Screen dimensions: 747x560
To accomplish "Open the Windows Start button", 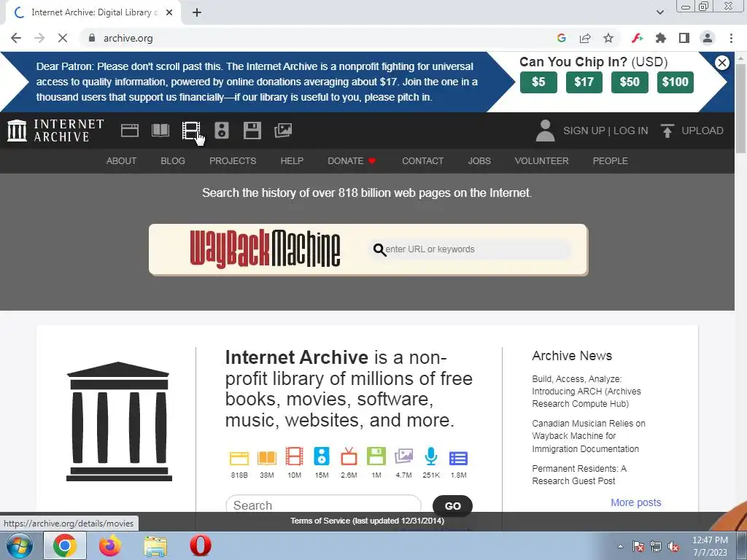I will coord(19,545).
